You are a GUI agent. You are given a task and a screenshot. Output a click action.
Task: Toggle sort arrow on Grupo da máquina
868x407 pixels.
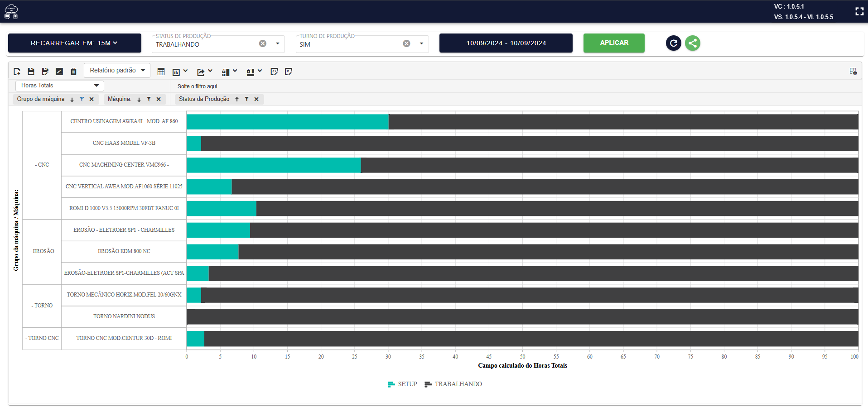72,99
